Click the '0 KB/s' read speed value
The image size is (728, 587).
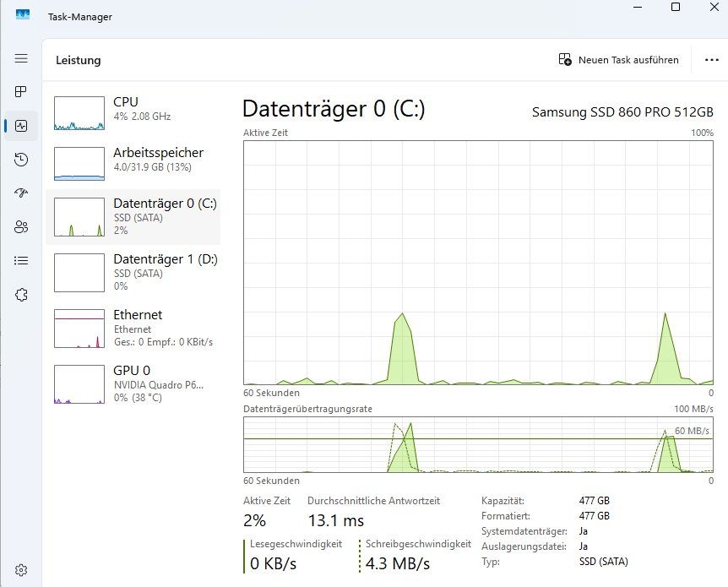point(273,563)
